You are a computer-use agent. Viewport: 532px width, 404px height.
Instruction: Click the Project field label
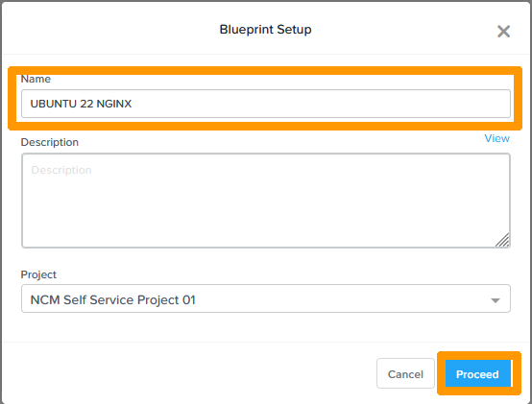[38, 274]
